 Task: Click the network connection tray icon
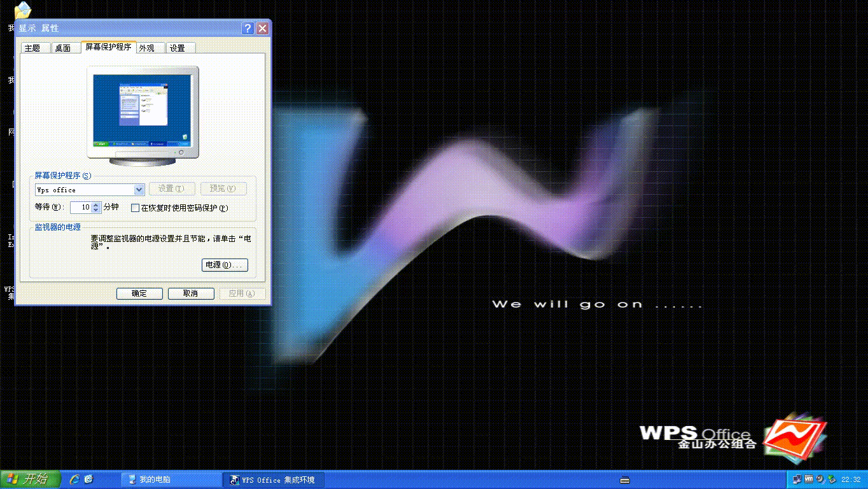point(797,479)
